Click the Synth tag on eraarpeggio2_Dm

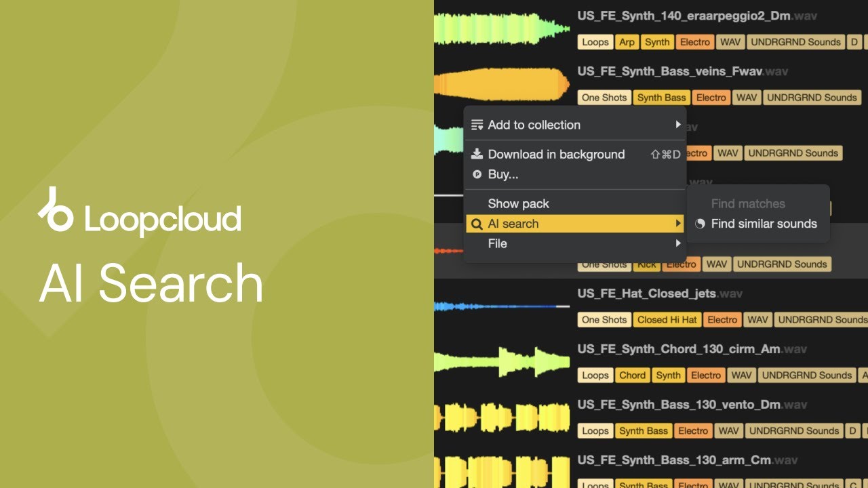pos(657,42)
